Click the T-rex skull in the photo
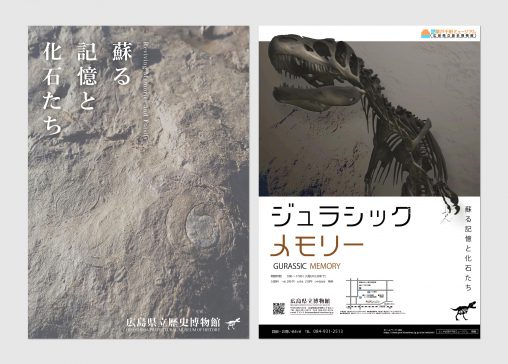Screen dimensions: 508x364 tap(317, 72)
